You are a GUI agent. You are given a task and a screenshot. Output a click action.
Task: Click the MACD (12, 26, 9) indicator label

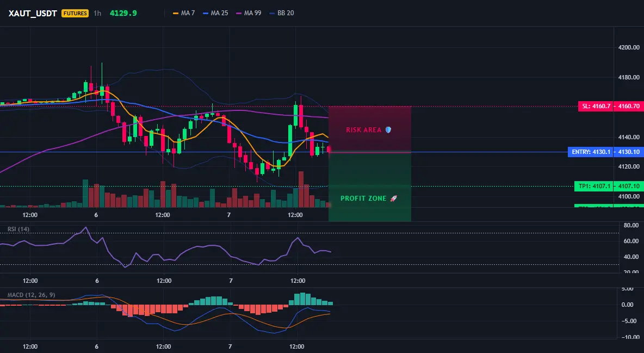point(31,295)
